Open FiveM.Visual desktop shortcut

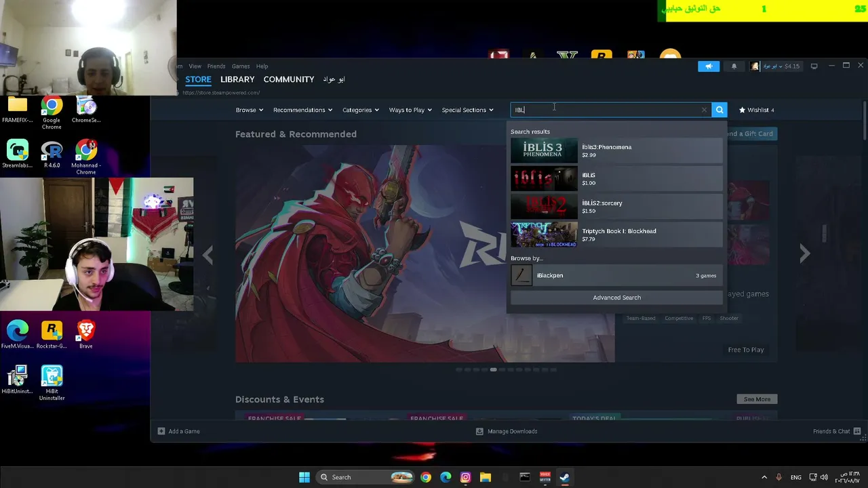click(x=18, y=335)
